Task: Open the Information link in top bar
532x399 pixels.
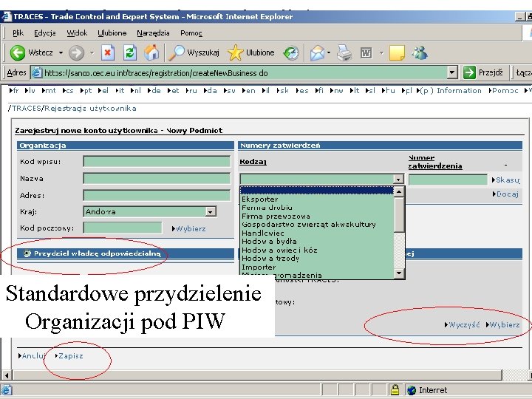Action: [x=459, y=91]
